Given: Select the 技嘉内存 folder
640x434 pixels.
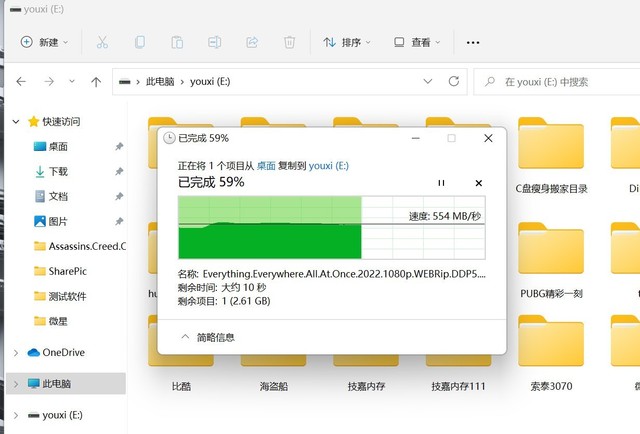Looking at the screenshot, I should click(366, 386).
